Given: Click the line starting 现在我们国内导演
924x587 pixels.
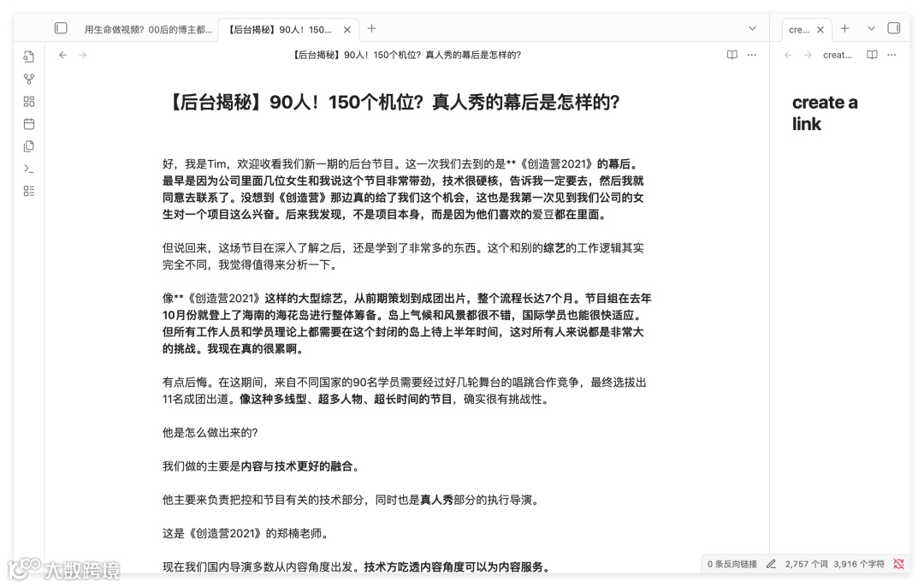Looking at the screenshot, I should tap(357, 567).
